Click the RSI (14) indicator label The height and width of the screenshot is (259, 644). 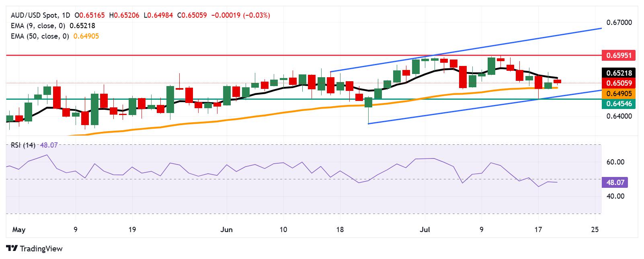point(23,145)
